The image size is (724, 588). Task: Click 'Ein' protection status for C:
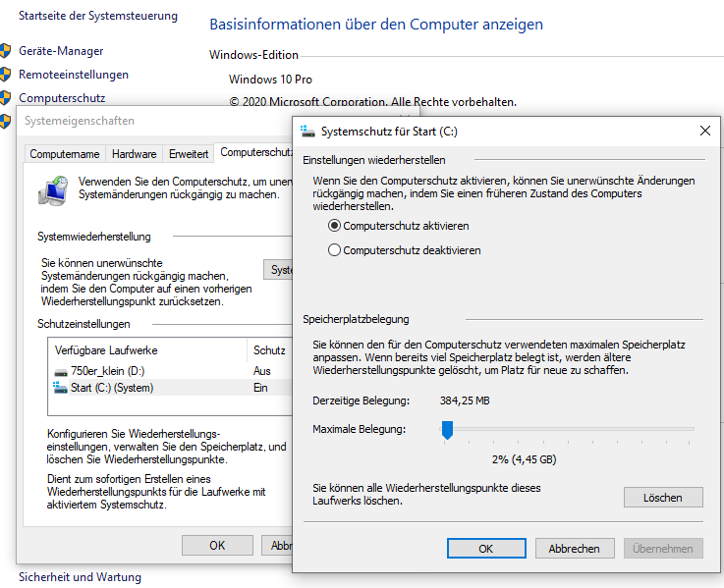click(x=260, y=388)
